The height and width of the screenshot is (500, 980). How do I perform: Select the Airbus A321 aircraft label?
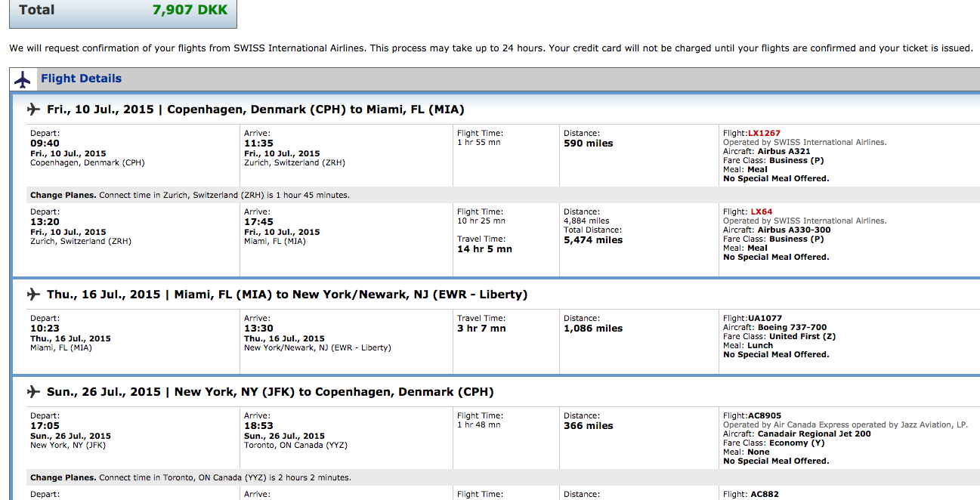[783, 151]
